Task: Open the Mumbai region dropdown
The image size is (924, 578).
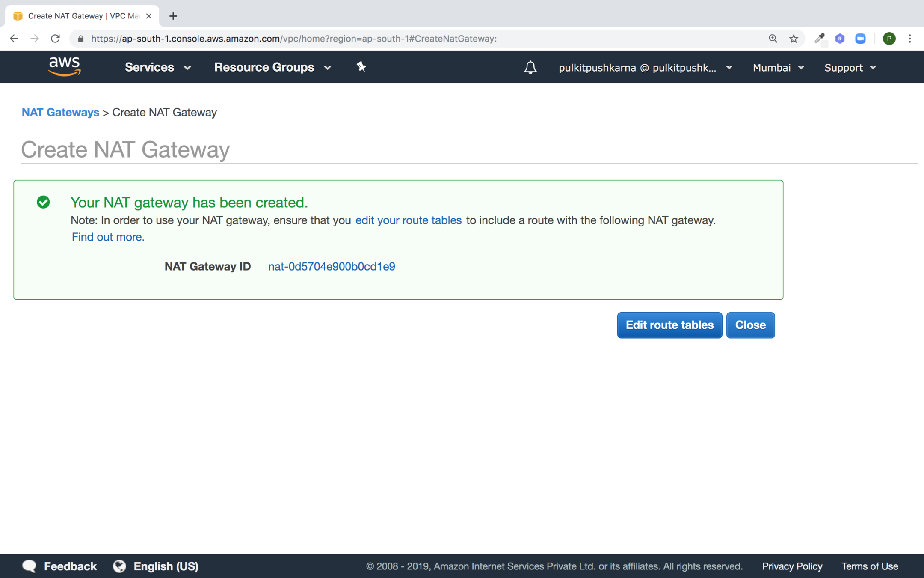Action: (x=778, y=68)
